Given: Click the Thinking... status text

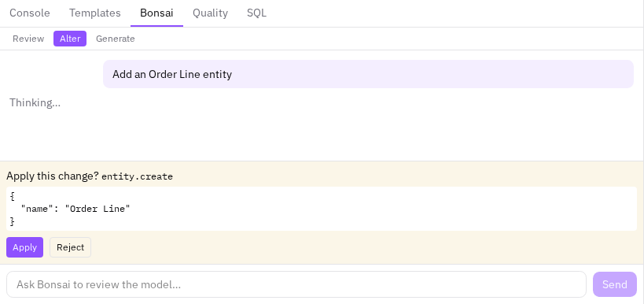Looking at the screenshot, I should pos(35,102).
